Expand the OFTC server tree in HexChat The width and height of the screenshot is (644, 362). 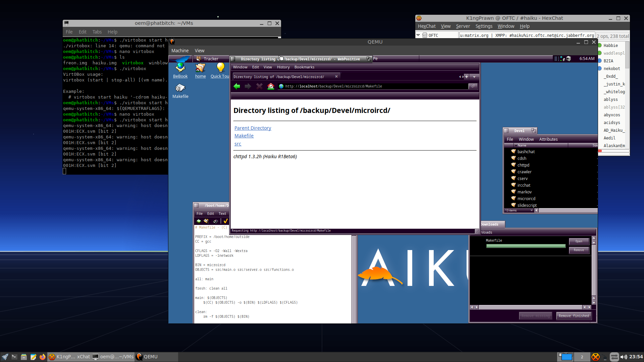coord(418,35)
